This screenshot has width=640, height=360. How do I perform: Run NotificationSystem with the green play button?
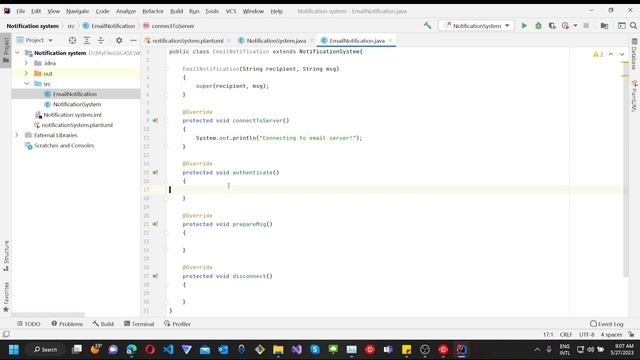[524, 26]
